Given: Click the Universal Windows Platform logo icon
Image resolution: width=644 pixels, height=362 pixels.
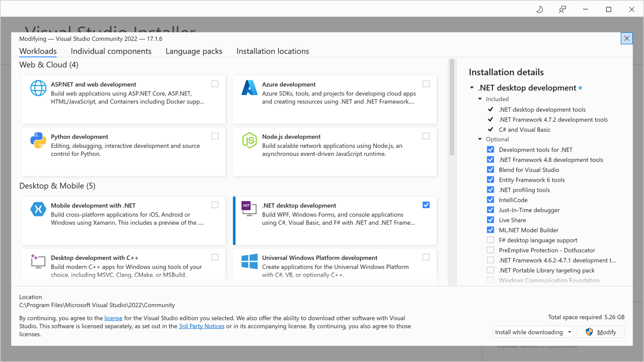Looking at the screenshot, I should pos(250,261).
